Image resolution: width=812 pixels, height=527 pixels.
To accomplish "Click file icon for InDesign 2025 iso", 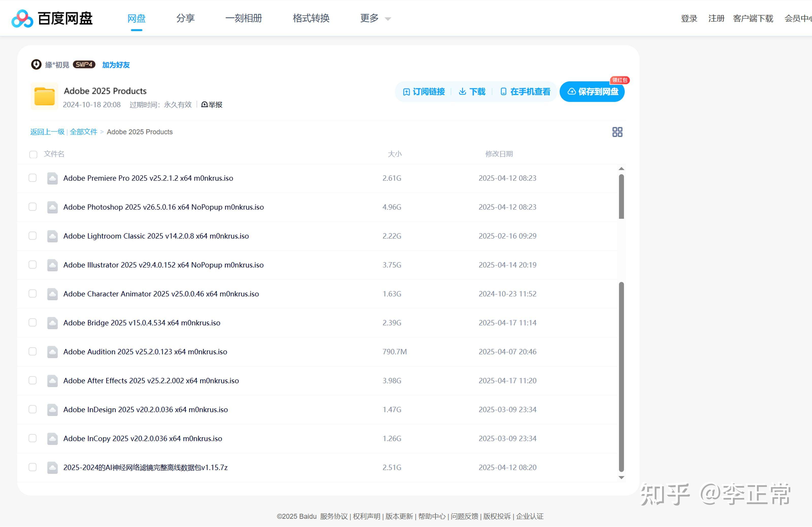I will pos(52,409).
